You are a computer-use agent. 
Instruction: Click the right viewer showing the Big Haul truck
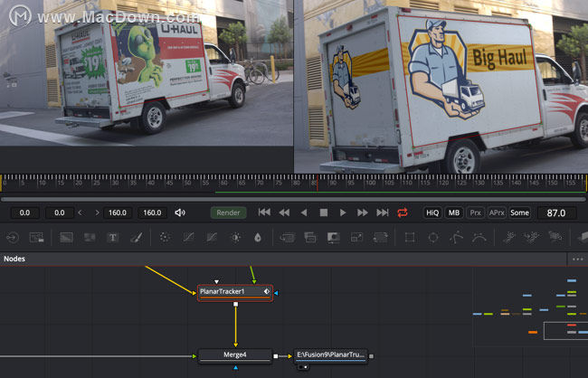[441, 86]
